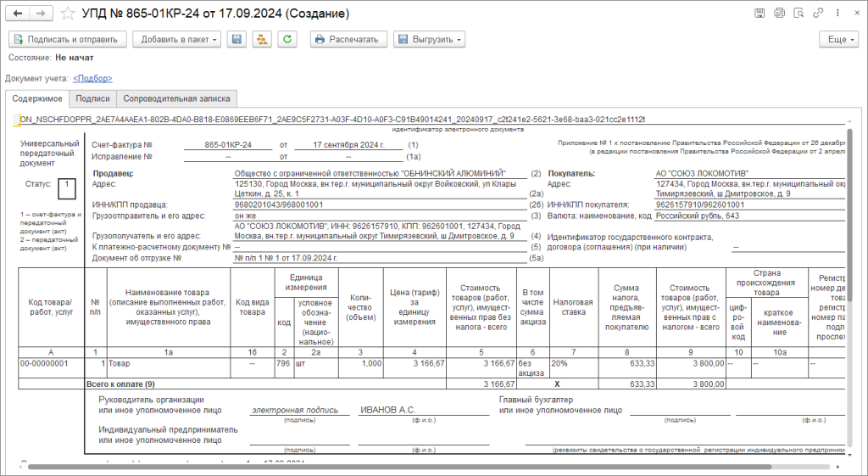Click Наименование товара column header

point(169,307)
